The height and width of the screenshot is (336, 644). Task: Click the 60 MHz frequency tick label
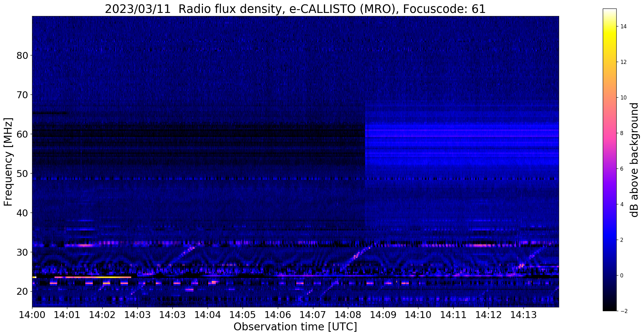click(x=22, y=134)
